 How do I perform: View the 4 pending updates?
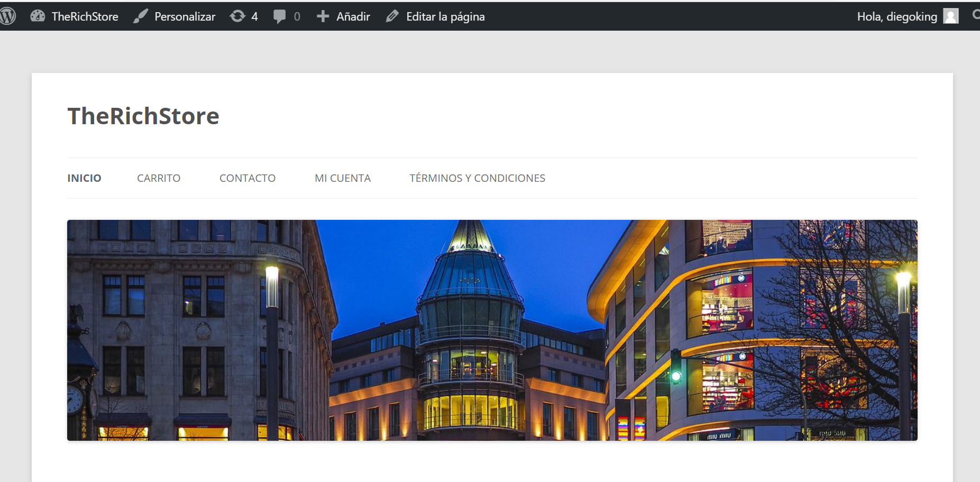tap(254, 16)
